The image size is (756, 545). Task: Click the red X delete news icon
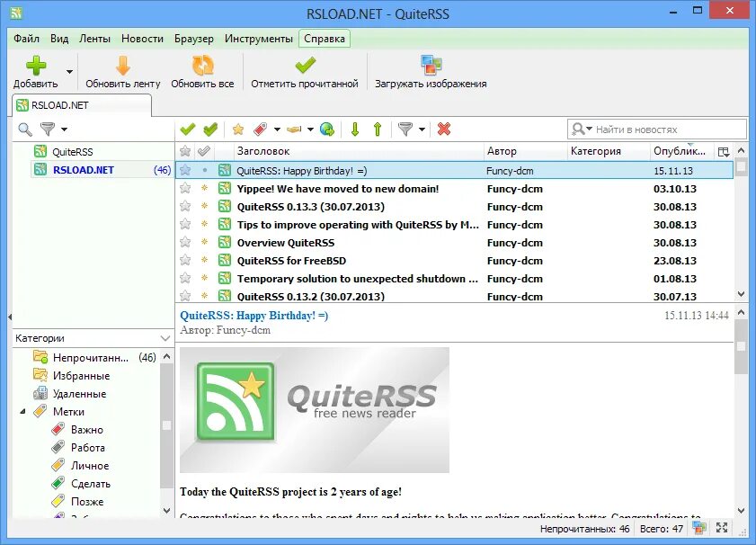(x=444, y=130)
